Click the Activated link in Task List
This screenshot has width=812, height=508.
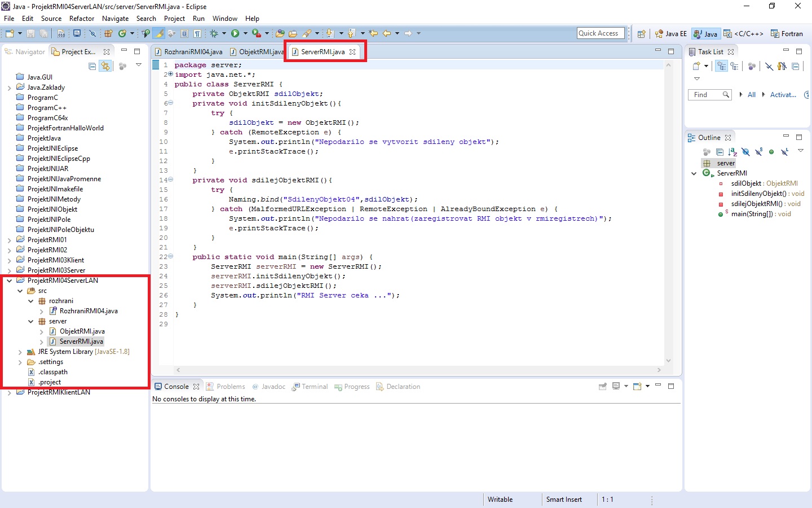pos(783,94)
